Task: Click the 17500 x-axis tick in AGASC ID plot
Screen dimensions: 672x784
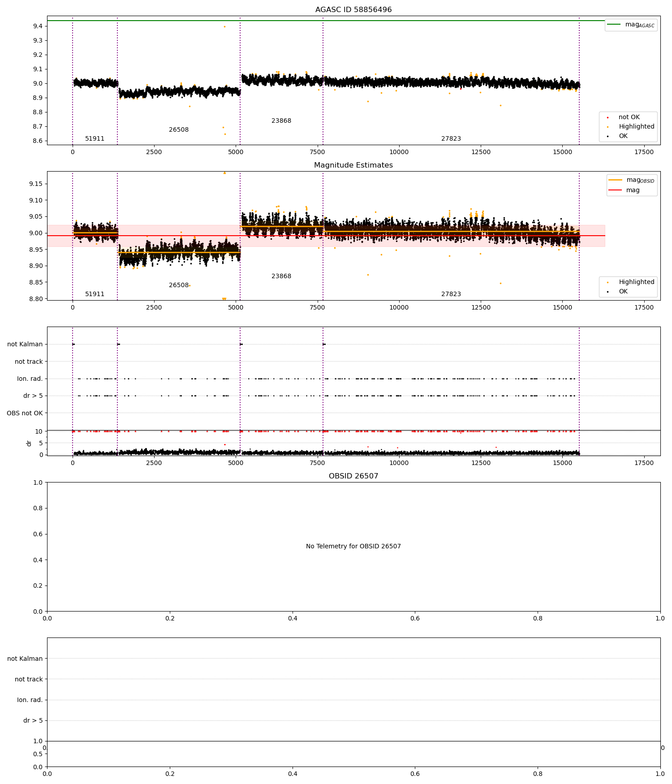Action: pyautogui.click(x=644, y=152)
